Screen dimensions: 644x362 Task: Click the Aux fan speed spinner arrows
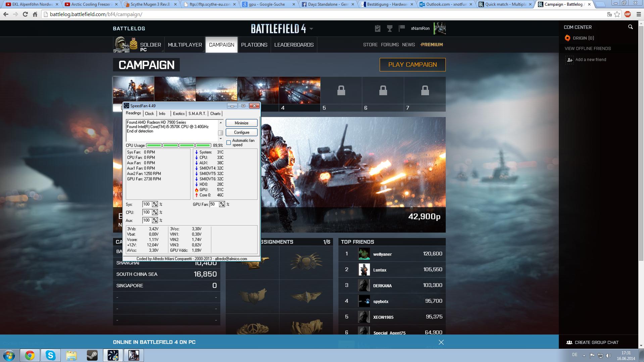(155, 220)
